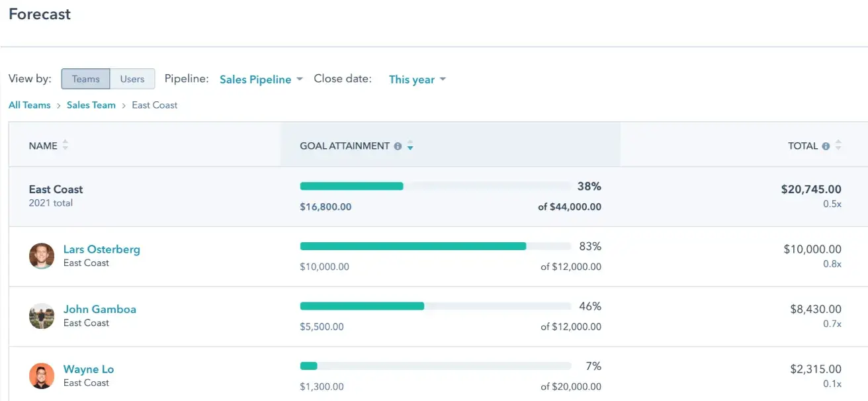Click the 0.5x multiplier under East Coast total
This screenshot has height=401, width=868.
coord(832,204)
